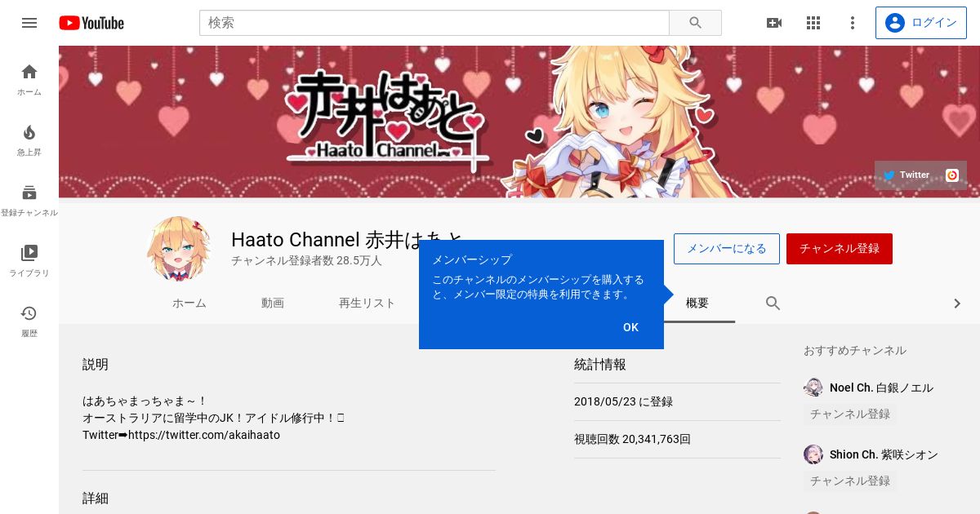This screenshot has width=980, height=514.
Task: Open the Twitter link on the banner
Action: (906, 175)
